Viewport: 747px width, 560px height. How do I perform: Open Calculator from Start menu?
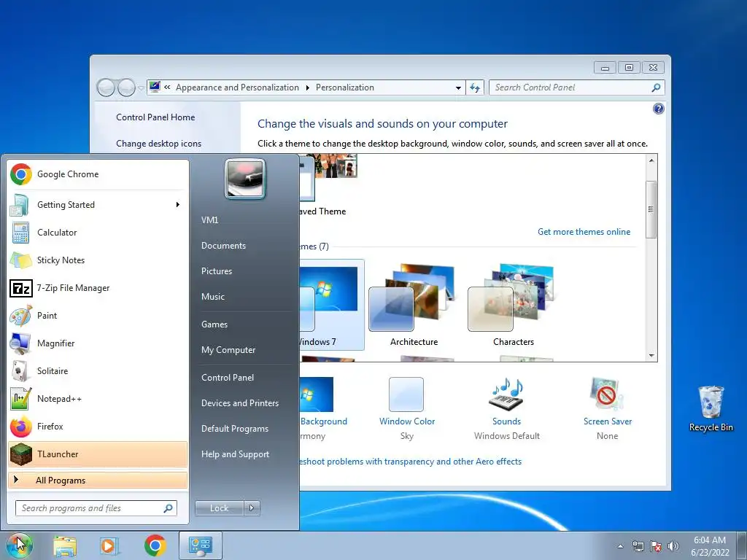(98, 233)
